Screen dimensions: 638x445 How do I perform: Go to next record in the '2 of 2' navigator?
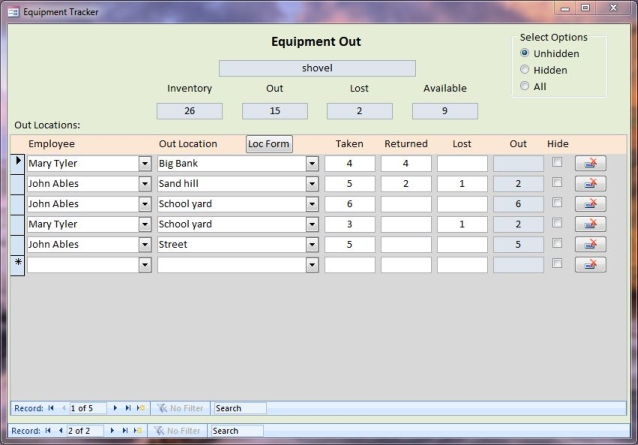112,430
